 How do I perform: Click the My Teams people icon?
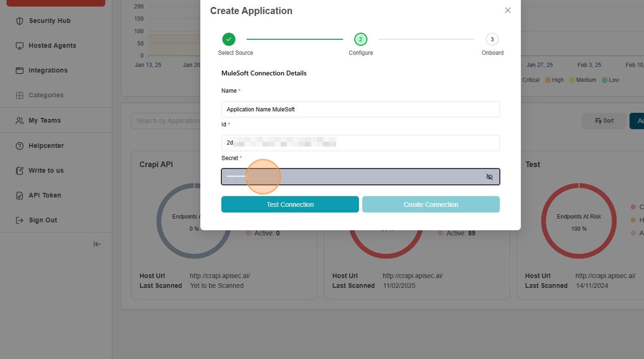click(x=20, y=120)
